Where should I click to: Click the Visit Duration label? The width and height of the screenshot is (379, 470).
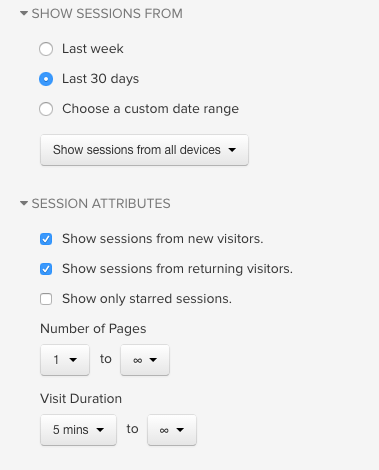(81, 399)
